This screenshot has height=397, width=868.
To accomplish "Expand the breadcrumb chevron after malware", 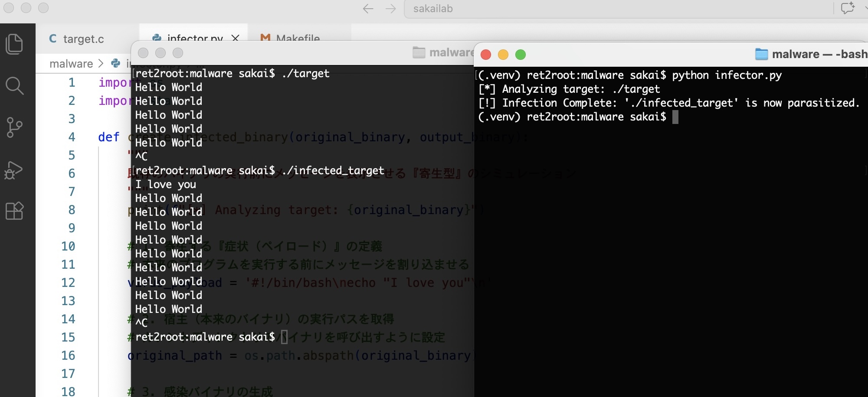I will point(101,64).
